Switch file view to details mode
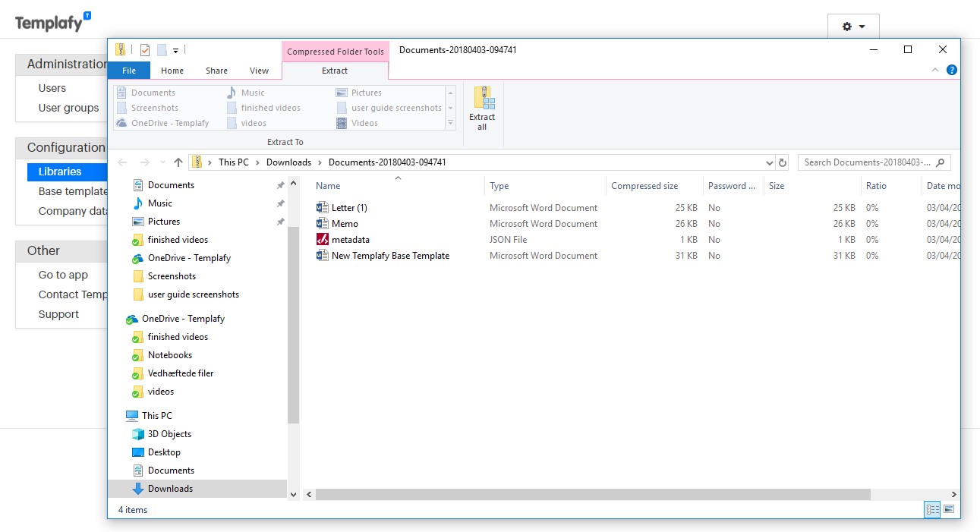Screen dimensions: 980x532 [x=931, y=509]
